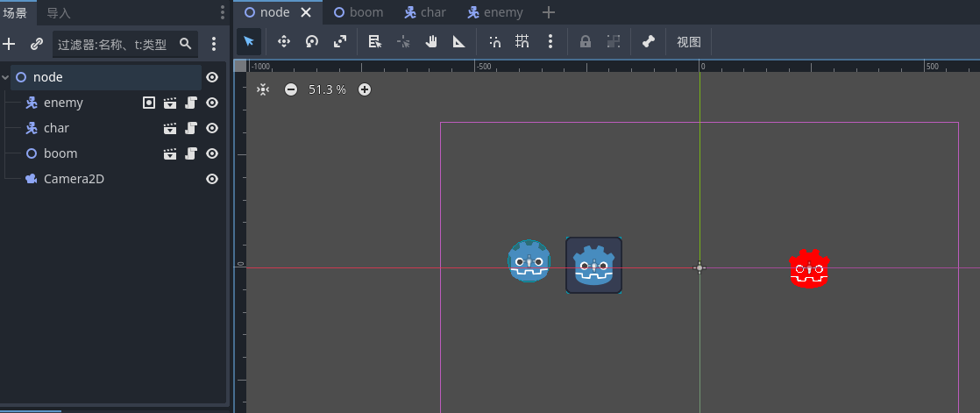Toggle visibility of Camera2D node
Screen dimensions: 980x413
(211, 179)
